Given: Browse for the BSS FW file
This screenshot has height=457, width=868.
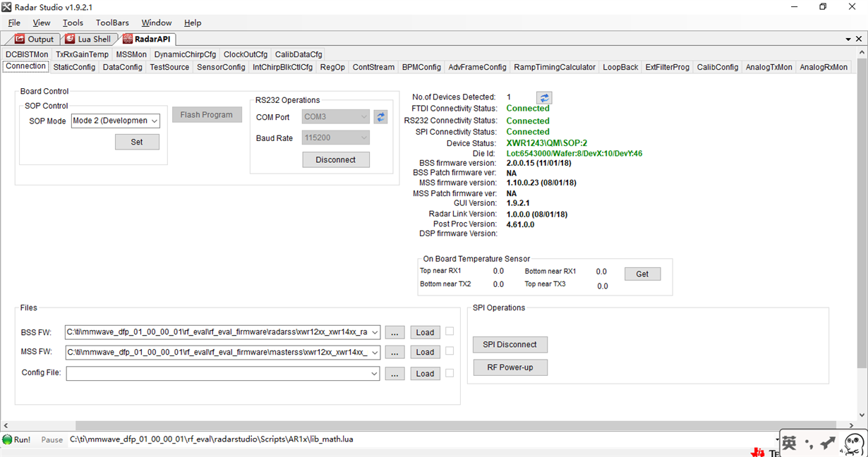Looking at the screenshot, I should pos(394,333).
